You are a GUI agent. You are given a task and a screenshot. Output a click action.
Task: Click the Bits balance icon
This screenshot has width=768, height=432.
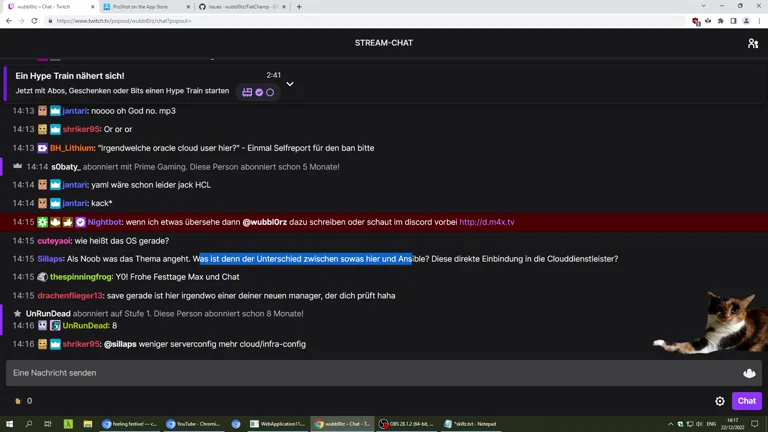(x=18, y=401)
